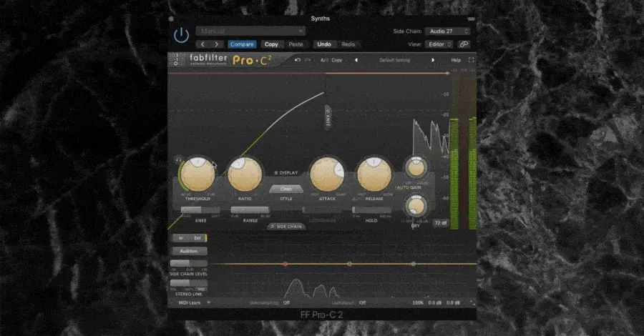Collapse the Display expander button

(x=286, y=173)
